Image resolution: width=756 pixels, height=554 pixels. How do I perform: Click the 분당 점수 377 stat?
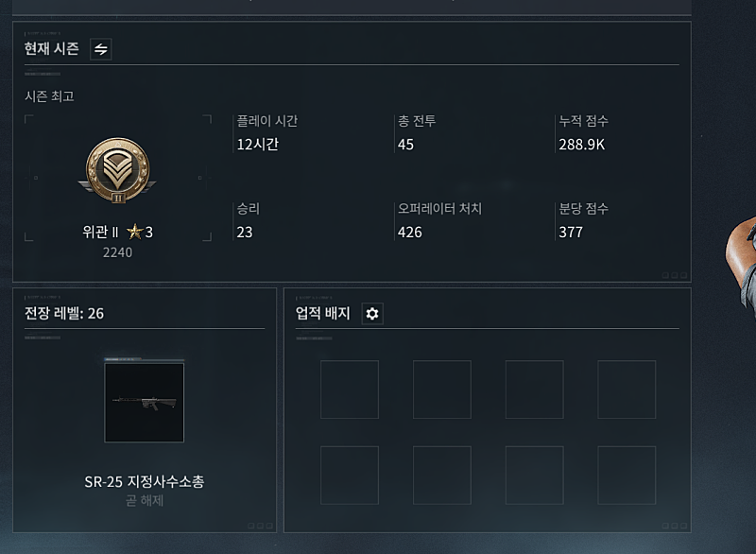[583, 221]
